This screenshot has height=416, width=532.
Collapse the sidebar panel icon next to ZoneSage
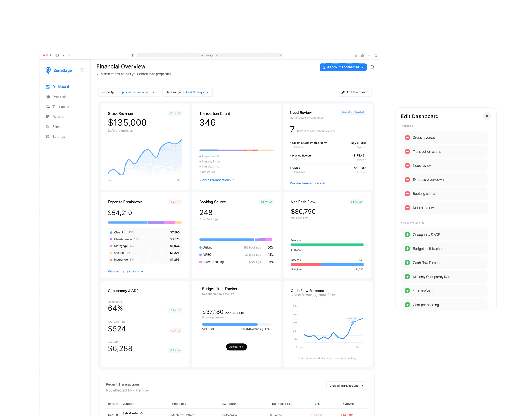coord(82,70)
